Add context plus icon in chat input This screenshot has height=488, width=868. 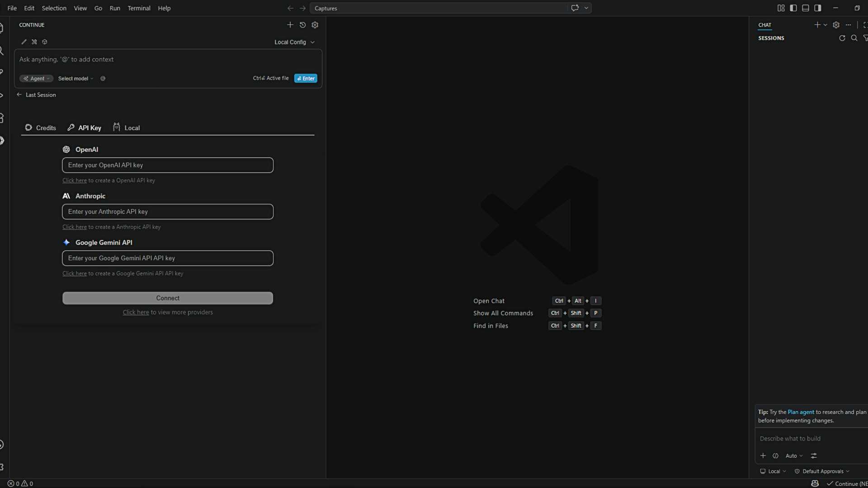[763, 456]
